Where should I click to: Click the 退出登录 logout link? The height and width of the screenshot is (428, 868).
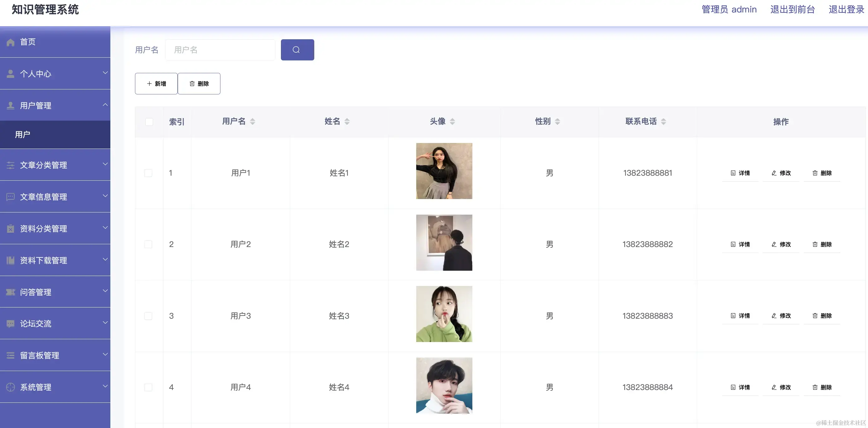point(846,9)
